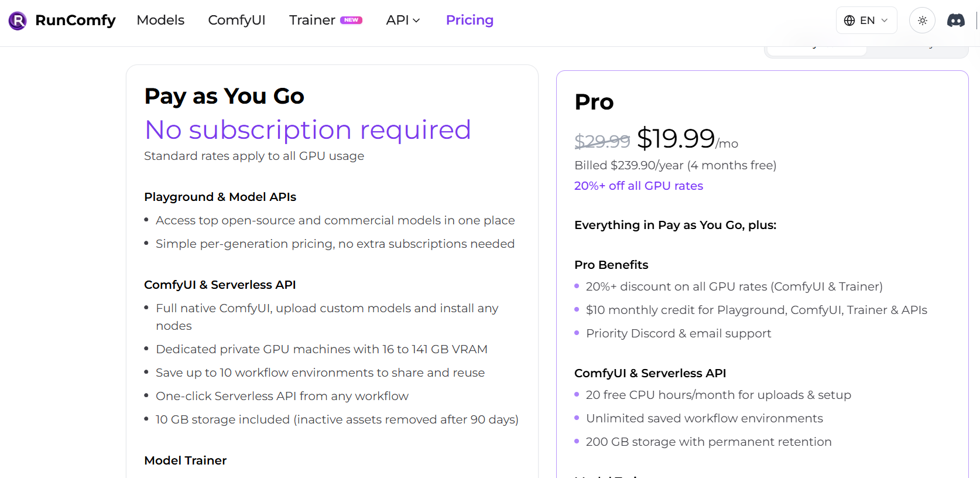Click the Pay as You Go heading
The image size is (980, 478).
click(224, 96)
